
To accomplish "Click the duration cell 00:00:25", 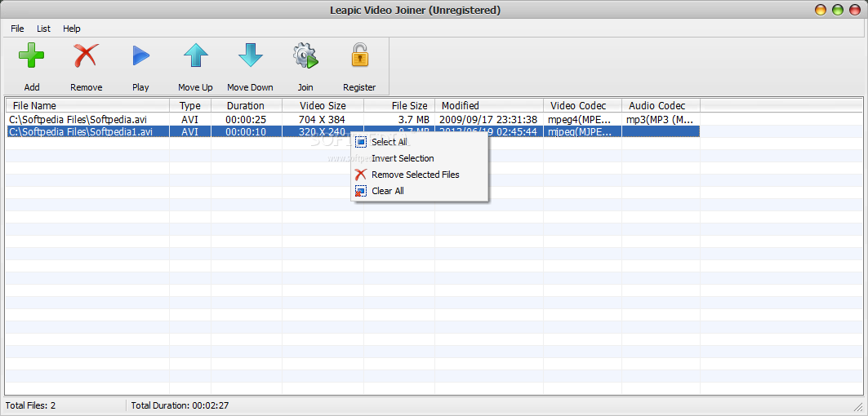I will 245,119.
